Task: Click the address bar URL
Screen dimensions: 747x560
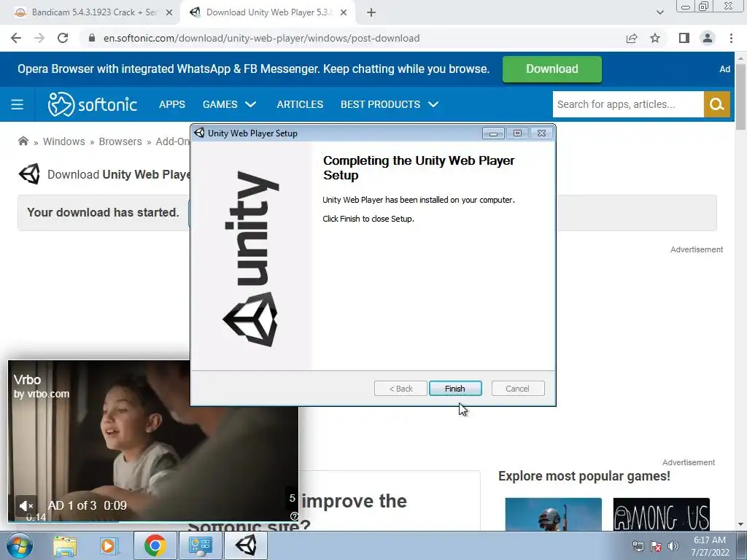Action: click(262, 38)
